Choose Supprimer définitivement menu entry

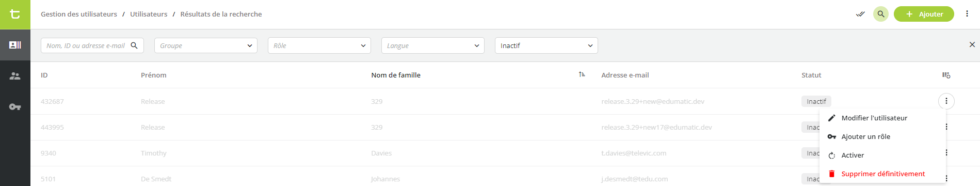[882, 174]
